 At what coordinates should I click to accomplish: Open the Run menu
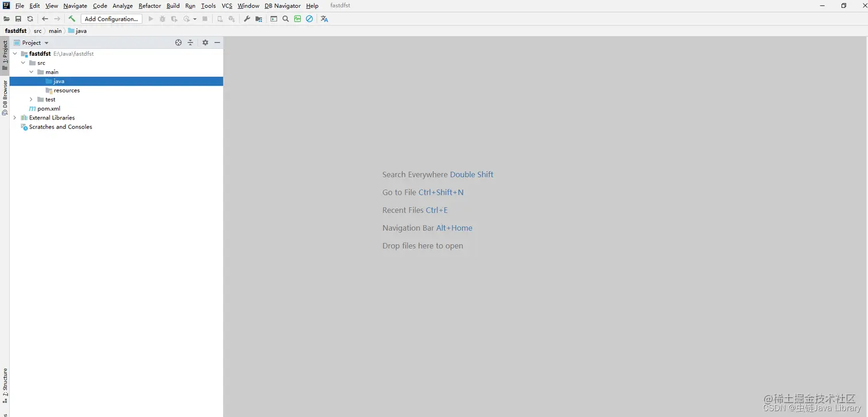[x=190, y=6]
